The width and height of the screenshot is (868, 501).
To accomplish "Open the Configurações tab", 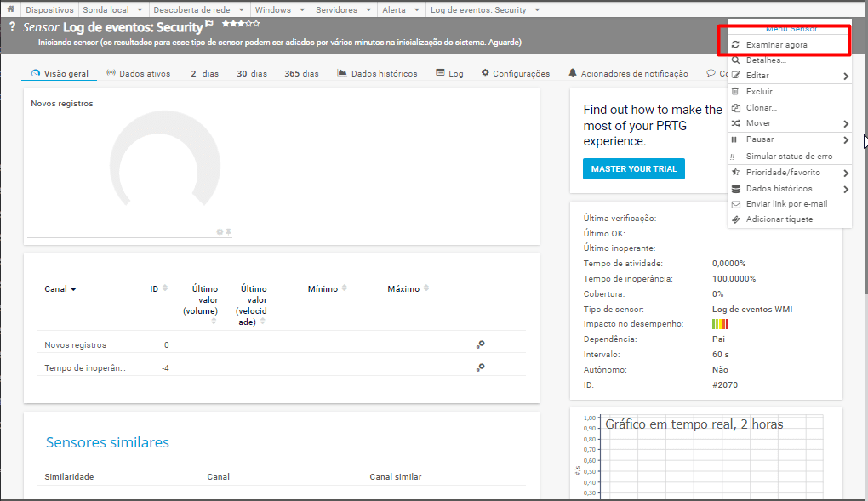I will tap(516, 73).
